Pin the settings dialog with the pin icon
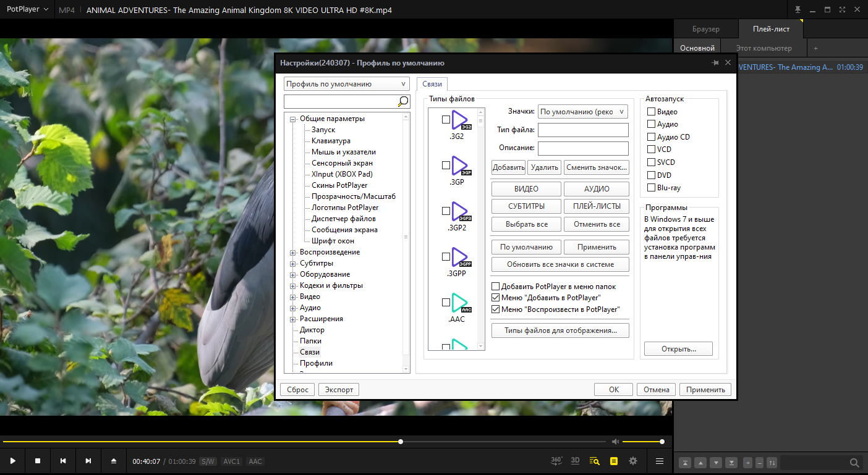 pyautogui.click(x=715, y=63)
